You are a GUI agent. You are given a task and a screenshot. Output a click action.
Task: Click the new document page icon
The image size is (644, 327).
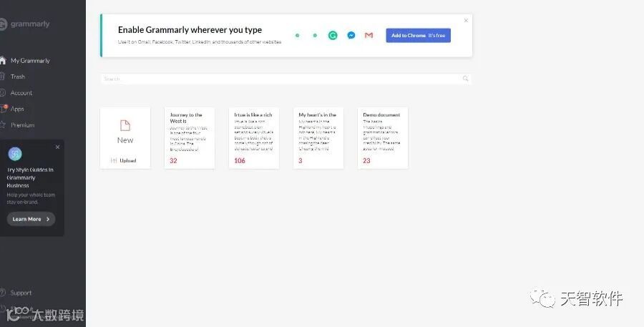point(125,125)
